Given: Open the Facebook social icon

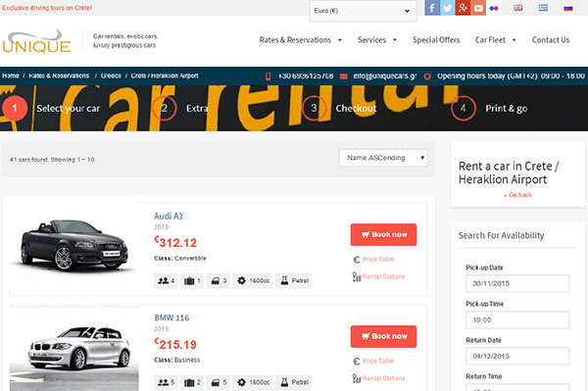Looking at the screenshot, I should pyautogui.click(x=432, y=8).
